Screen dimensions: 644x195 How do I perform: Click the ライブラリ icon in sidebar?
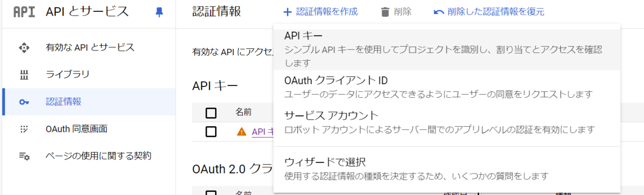24,75
